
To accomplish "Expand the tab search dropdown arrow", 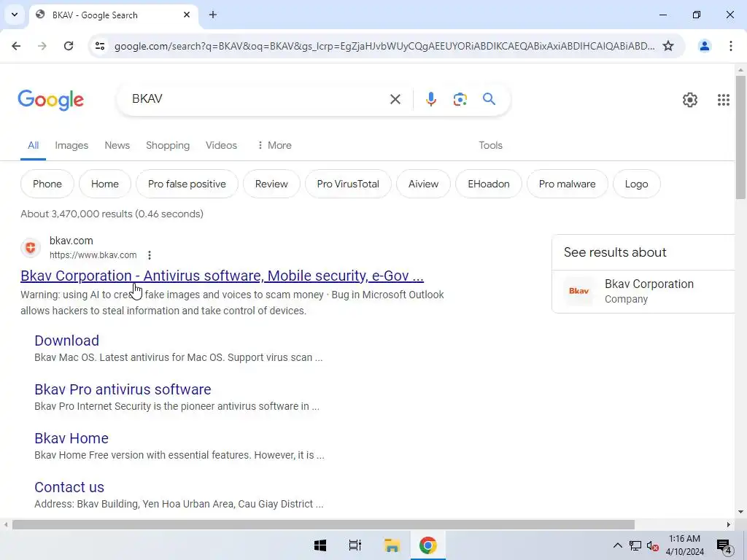I will (15, 15).
